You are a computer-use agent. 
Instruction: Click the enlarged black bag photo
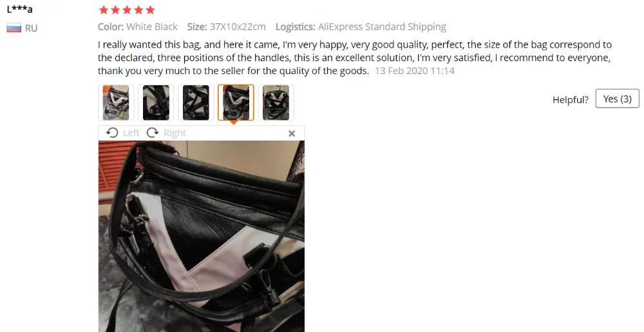click(201, 236)
